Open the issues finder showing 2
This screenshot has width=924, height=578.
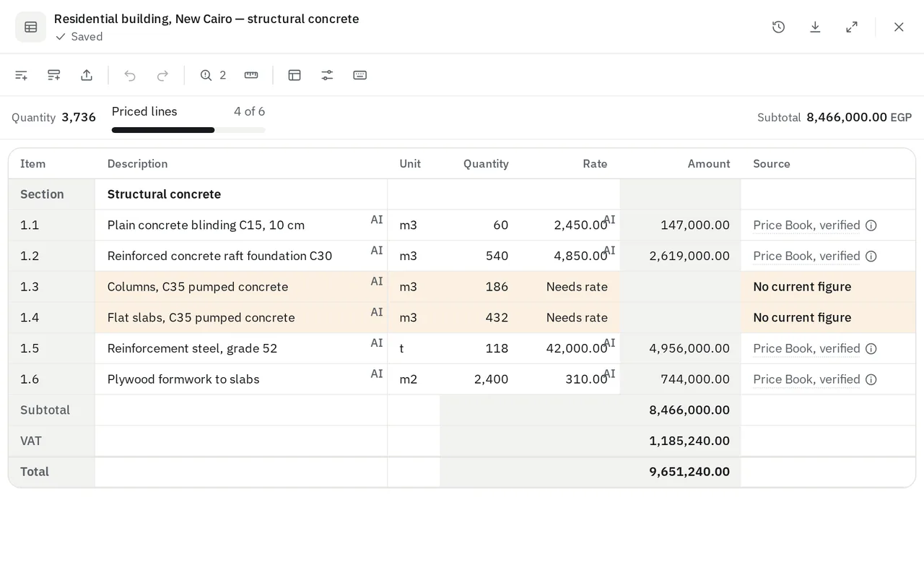coord(213,75)
